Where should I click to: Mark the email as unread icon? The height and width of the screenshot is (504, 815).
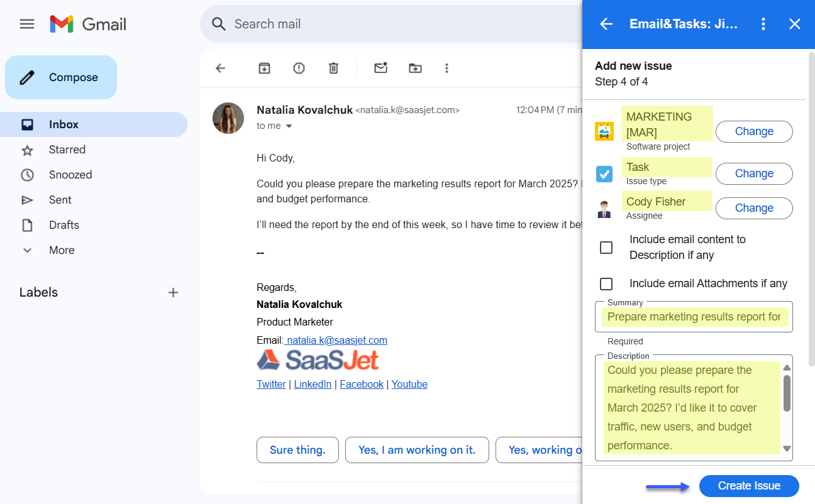380,68
